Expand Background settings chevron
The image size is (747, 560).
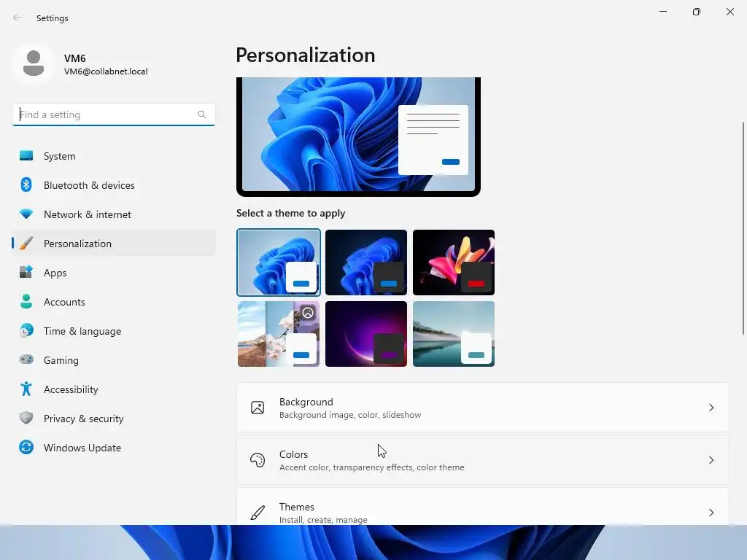(x=711, y=408)
